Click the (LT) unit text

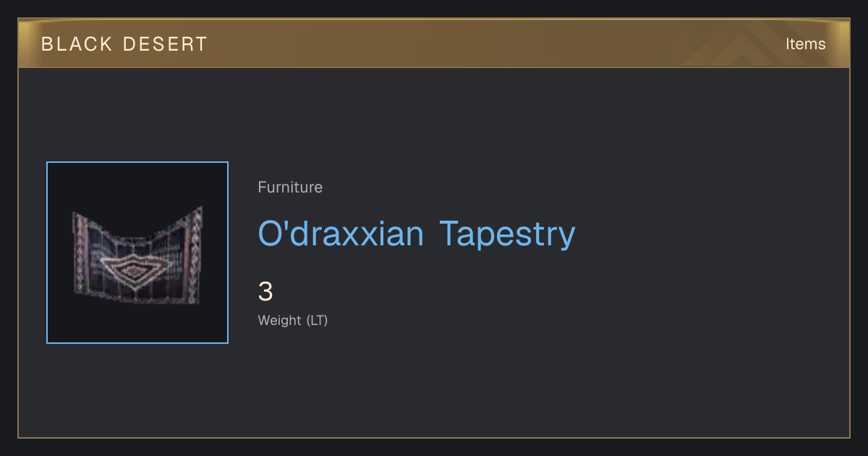click(317, 320)
